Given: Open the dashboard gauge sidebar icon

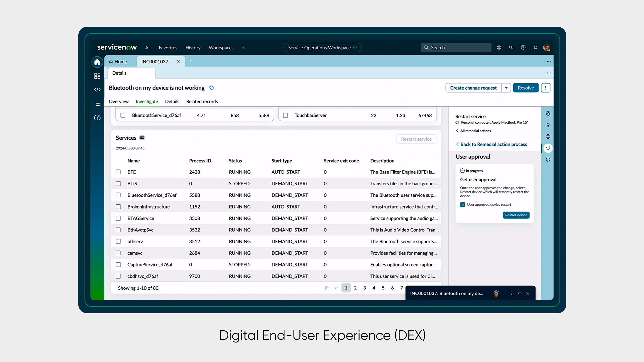Looking at the screenshot, I should click(x=97, y=118).
